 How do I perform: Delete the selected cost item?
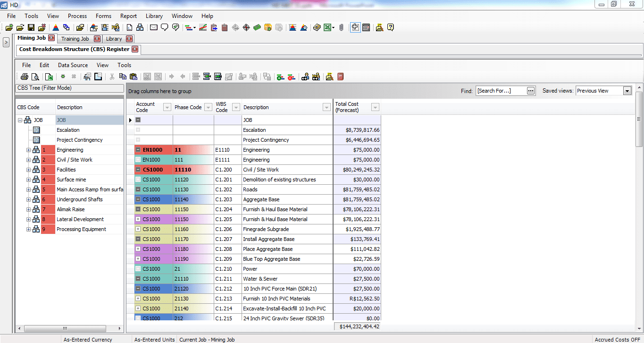click(x=74, y=77)
